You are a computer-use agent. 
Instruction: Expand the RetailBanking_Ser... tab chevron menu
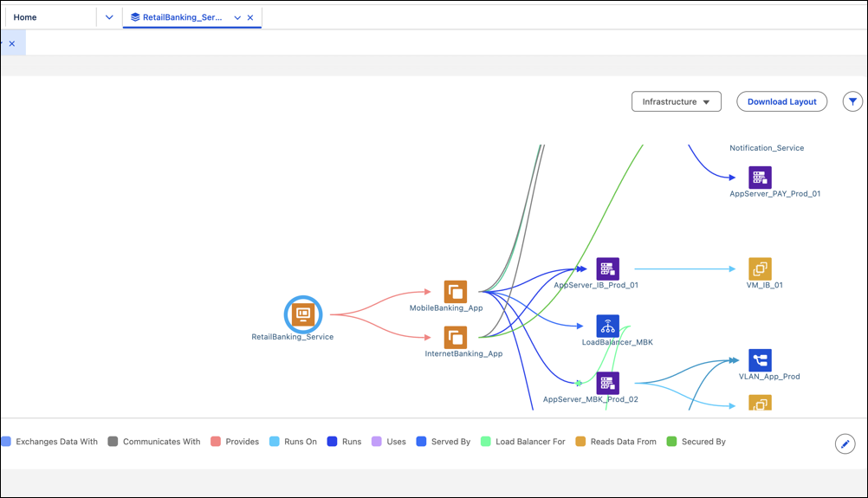(x=237, y=17)
